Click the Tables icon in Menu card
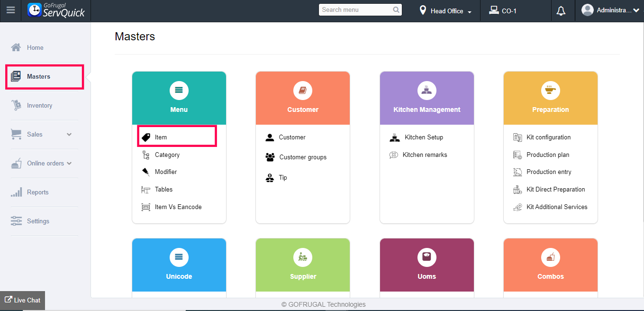Screen dimensions: 644x311 pos(146,189)
